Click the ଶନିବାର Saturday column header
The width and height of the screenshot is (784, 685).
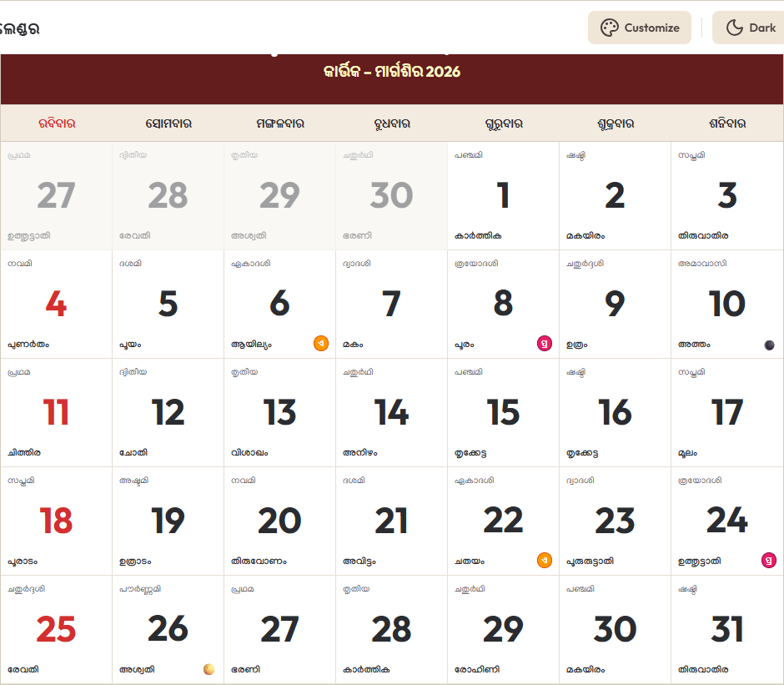[727, 123]
